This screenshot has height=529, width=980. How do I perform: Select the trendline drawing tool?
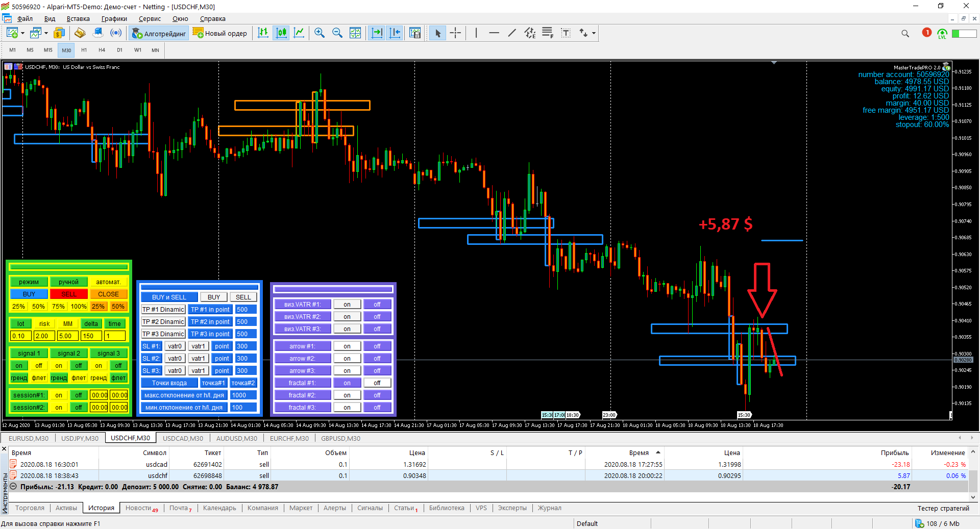point(512,33)
